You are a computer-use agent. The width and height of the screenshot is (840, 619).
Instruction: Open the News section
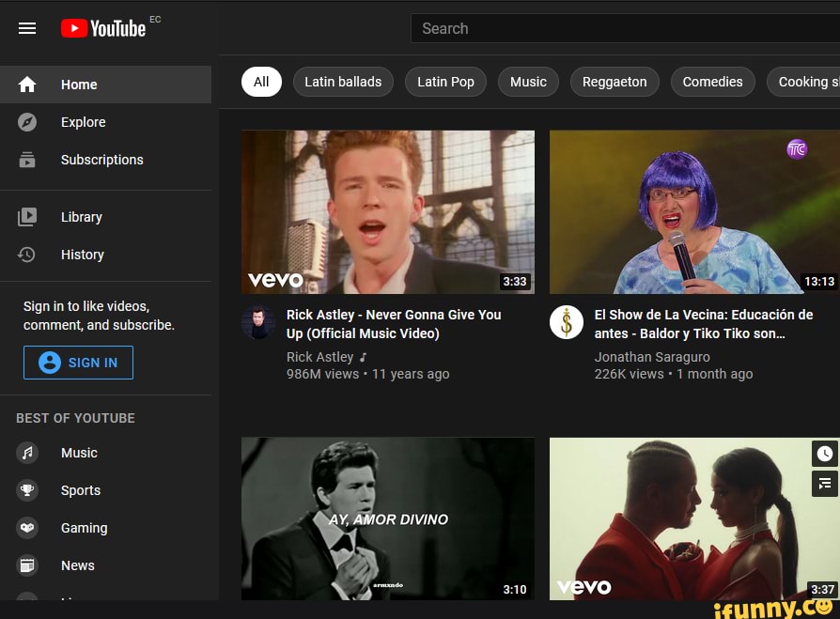tap(78, 565)
